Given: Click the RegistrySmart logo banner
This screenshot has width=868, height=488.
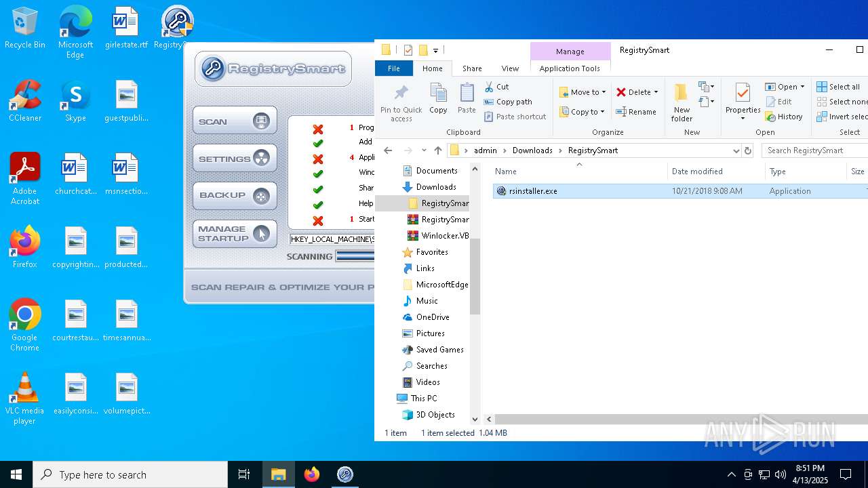Looking at the screenshot, I should click(273, 68).
